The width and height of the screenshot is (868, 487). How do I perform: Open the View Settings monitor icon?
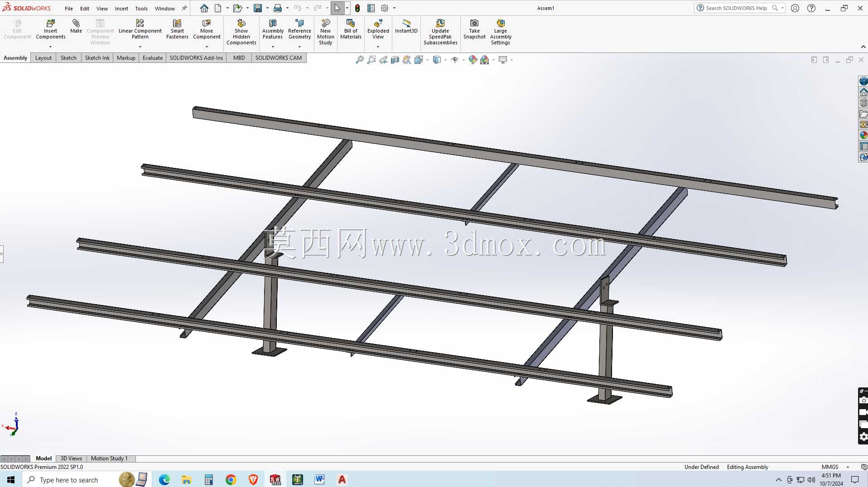tap(503, 60)
